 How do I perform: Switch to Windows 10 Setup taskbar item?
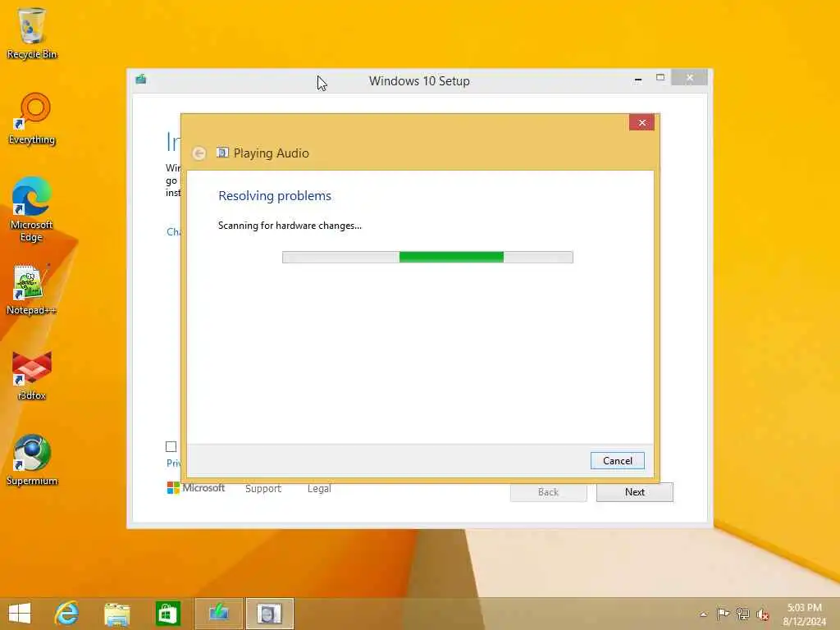pos(219,614)
